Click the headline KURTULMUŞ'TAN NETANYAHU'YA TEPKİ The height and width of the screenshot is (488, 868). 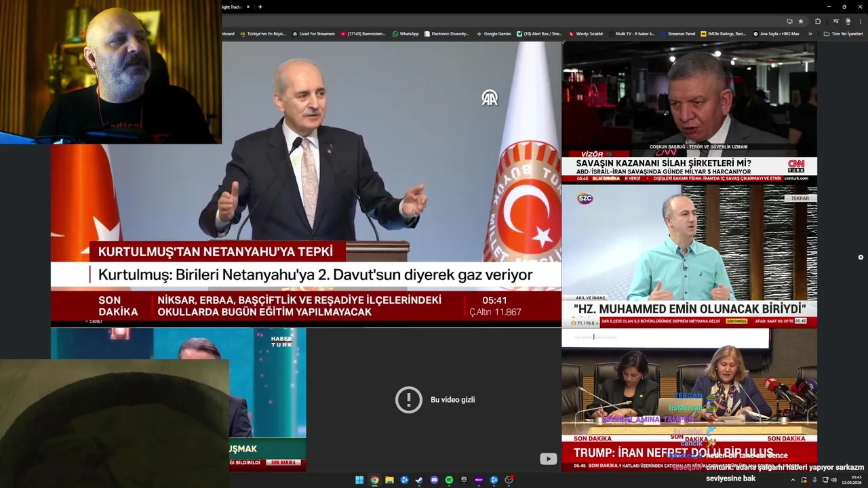[216, 251]
